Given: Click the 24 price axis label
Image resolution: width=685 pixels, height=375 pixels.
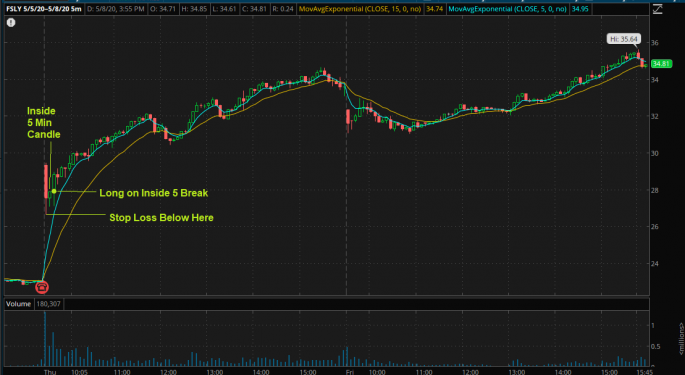Looking at the screenshot, I should 654,263.
